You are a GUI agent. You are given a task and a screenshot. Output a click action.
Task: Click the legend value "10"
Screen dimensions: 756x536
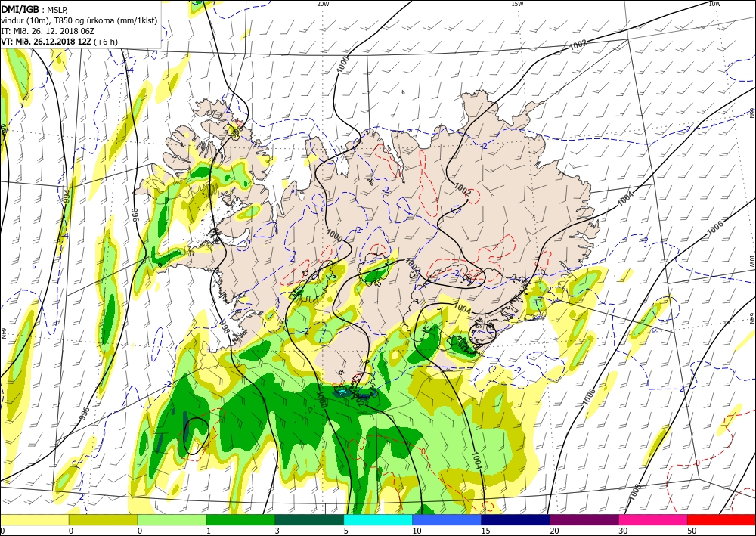pyautogui.click(x=417, y=531)
